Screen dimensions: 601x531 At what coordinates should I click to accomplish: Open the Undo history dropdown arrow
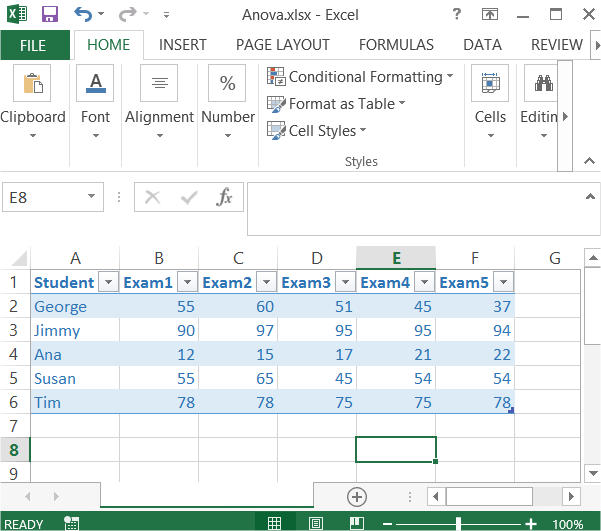(101, 14)
